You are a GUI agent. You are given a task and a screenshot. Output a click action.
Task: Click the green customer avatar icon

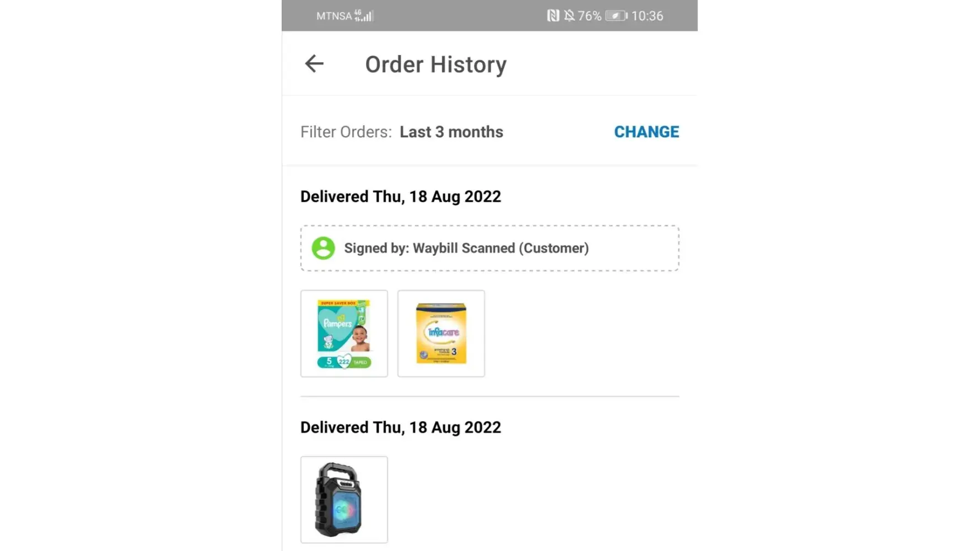[324, 248]
